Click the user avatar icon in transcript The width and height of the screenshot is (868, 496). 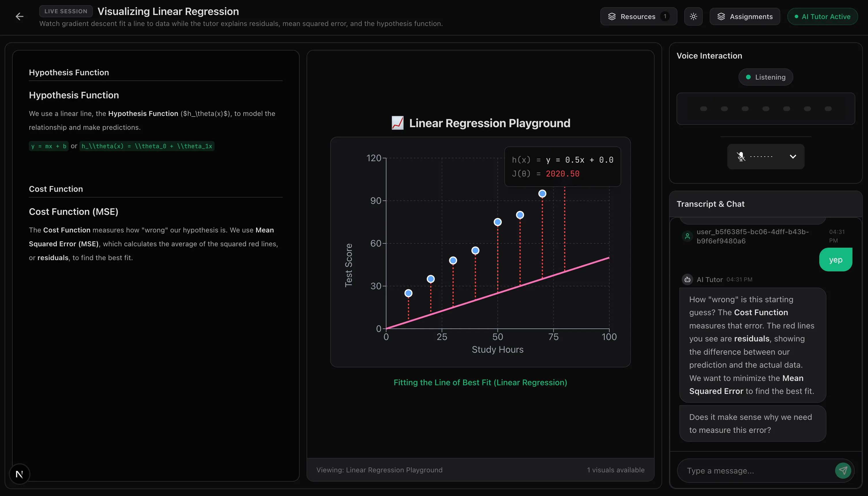coord(687,236)
